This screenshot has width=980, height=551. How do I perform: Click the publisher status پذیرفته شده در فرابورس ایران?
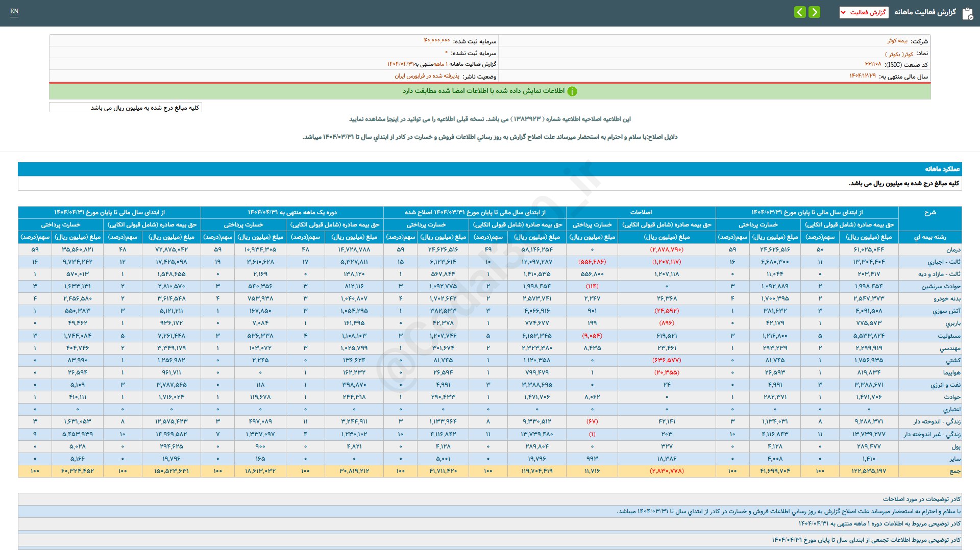(x=427, y=76)
